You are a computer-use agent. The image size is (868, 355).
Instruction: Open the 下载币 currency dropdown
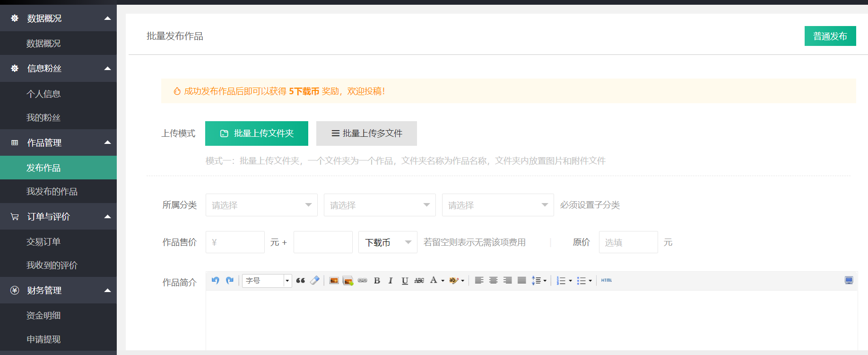point(388,242)
